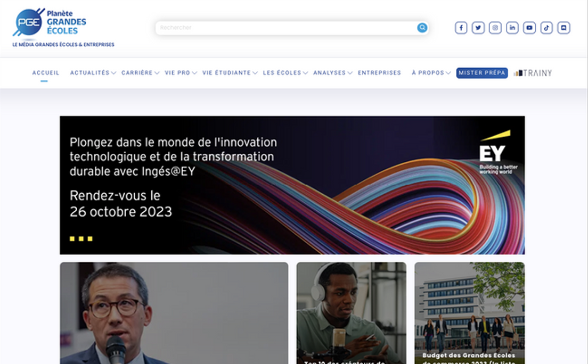Click the blue search magnifier button

tap(422, 28)
